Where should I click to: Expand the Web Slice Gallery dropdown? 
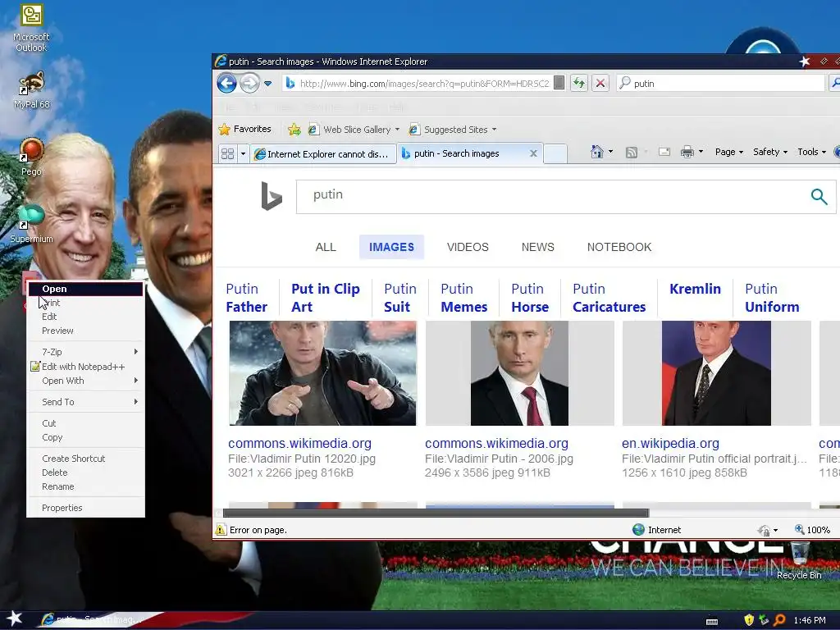(x=397, y=129)
